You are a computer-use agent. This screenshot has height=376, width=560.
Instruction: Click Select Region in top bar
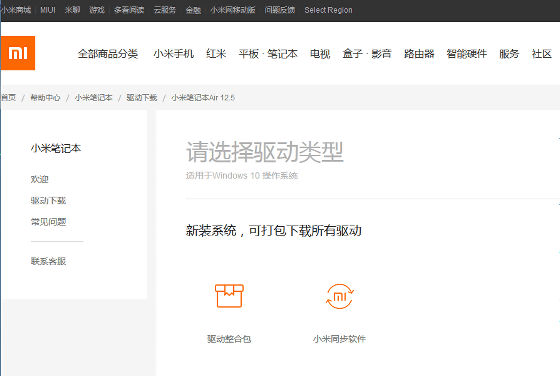[x=328, y=10]
